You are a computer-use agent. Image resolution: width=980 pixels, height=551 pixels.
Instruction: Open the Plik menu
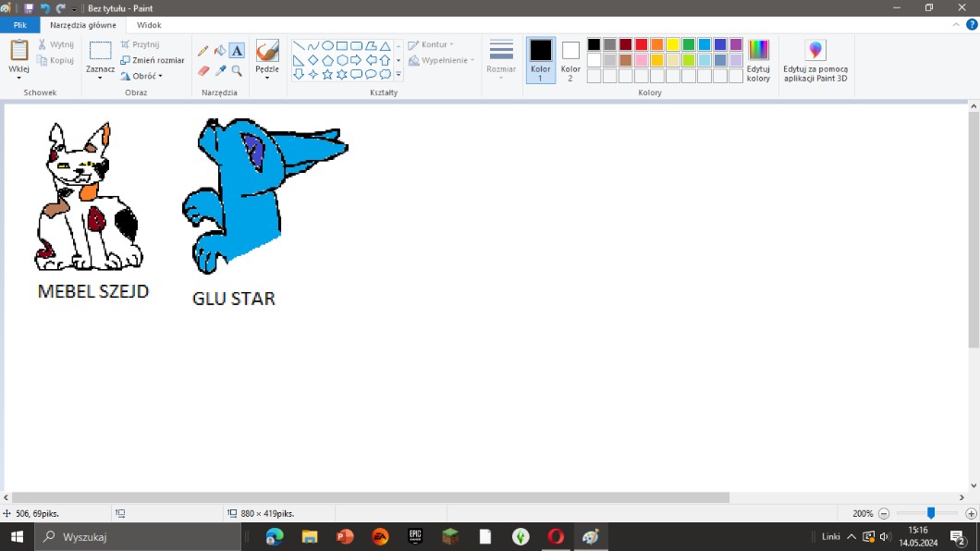19,25
